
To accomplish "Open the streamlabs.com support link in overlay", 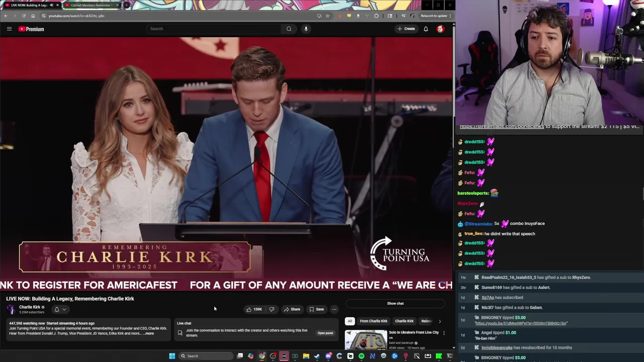I will pos(502,126).
